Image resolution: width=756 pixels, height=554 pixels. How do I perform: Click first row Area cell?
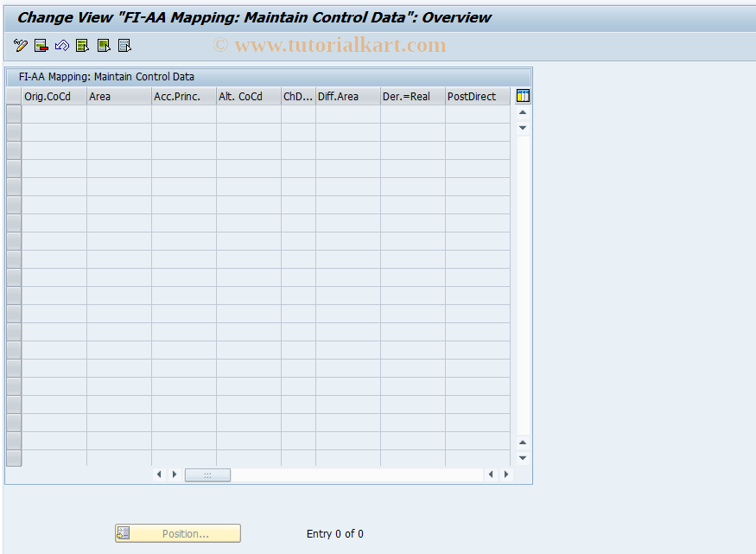tap(119, 114)
